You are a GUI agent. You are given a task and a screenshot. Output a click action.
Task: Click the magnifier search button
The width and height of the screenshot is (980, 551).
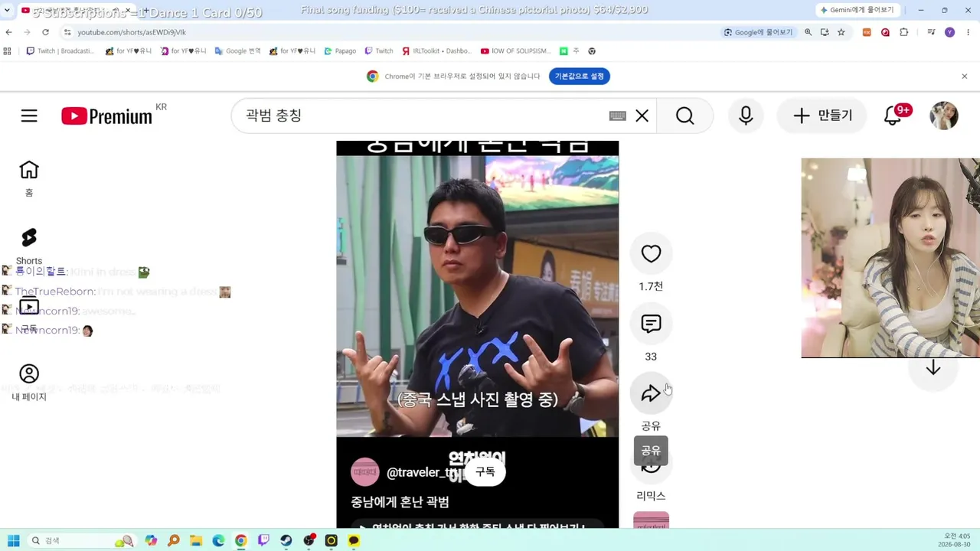coord(684,116)
